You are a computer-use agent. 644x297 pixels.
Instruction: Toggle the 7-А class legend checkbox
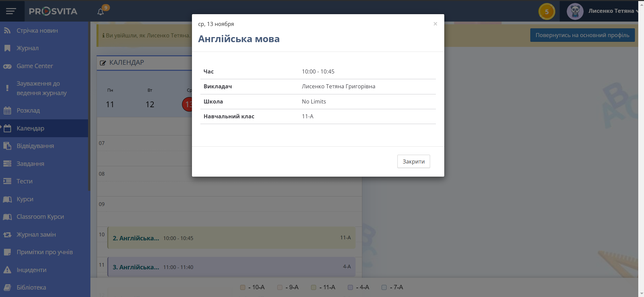click(384, 287)
